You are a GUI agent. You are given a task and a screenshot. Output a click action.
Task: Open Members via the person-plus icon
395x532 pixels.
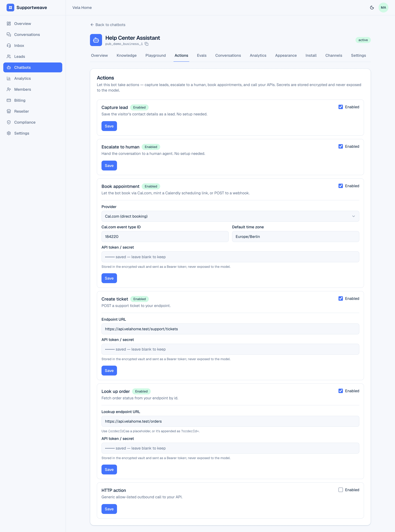click(9, 89)
